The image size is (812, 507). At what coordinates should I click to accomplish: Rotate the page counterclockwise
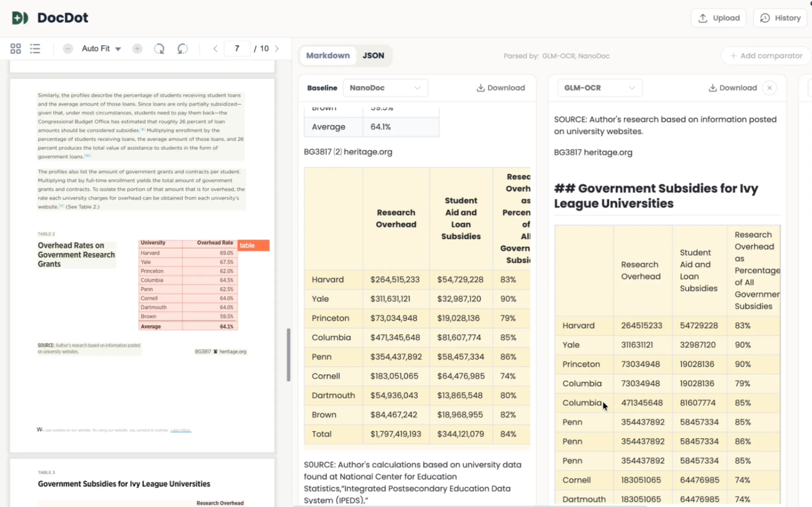click(182, 49)
